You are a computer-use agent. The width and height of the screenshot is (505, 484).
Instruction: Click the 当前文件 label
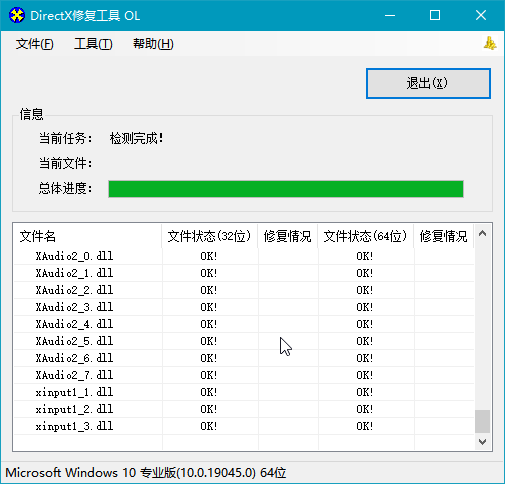coord(66,163)
